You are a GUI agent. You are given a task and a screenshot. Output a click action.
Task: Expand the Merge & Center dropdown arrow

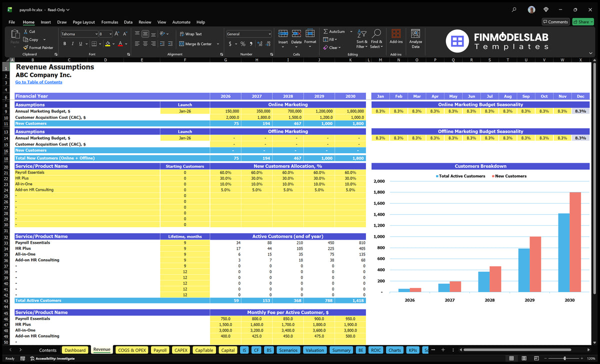[218, 44]
